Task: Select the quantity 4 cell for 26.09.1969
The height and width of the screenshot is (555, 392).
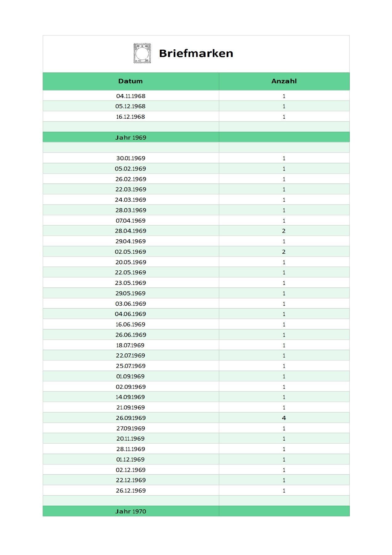Action: [284, 418]
